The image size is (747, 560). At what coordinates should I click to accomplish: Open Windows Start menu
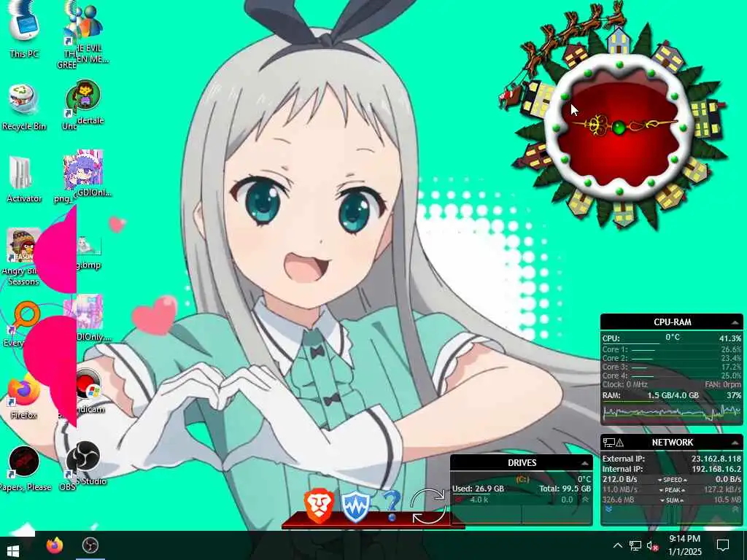click(13, 551)
